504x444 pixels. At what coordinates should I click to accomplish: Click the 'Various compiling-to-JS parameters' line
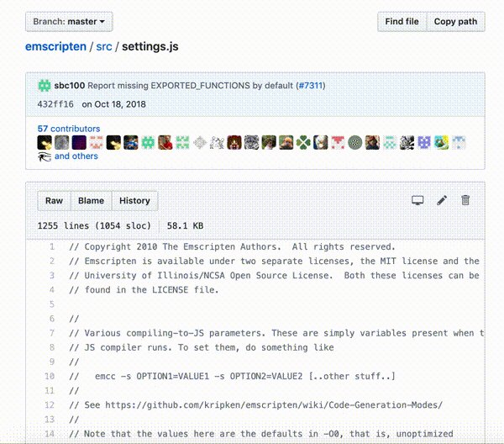coord(276,333)
